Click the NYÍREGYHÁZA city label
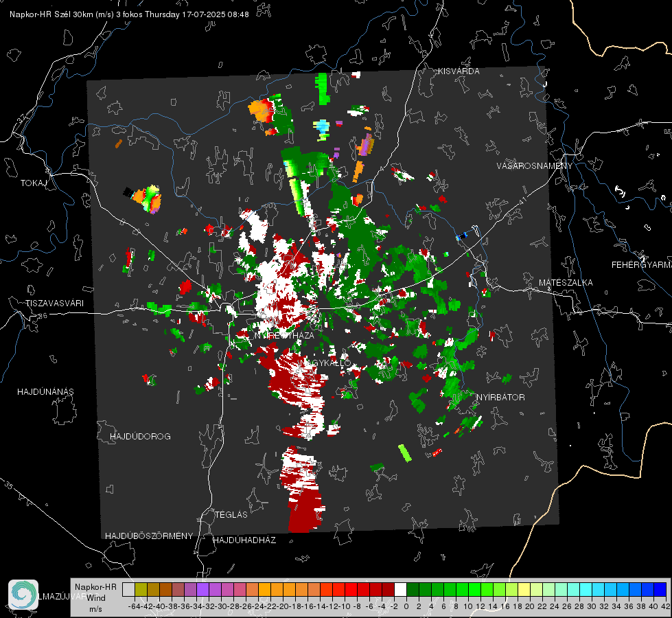Viewport: 672px width, 618px height. pyautogui.click(x=284, y=335)
